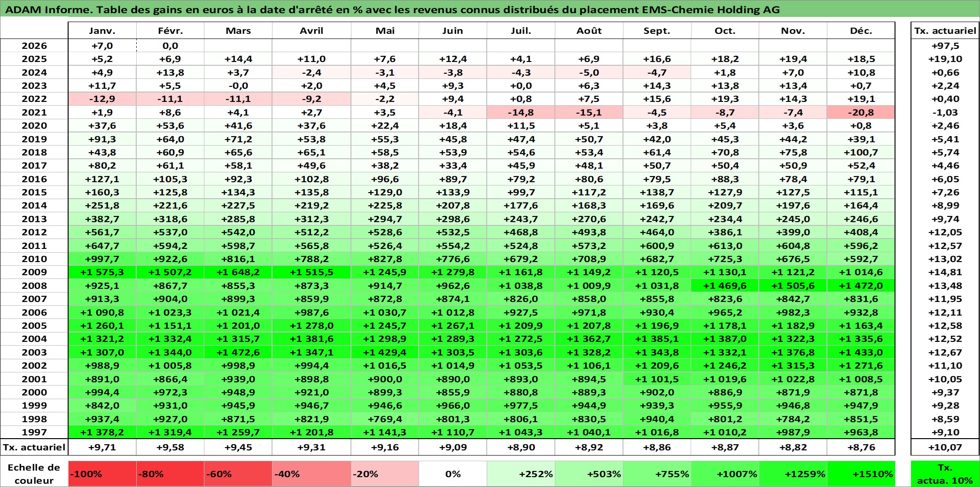The height and width of the screenshot is (487, 980).
Task: Select the 2026 row label
Action: (x=34, y=46)
